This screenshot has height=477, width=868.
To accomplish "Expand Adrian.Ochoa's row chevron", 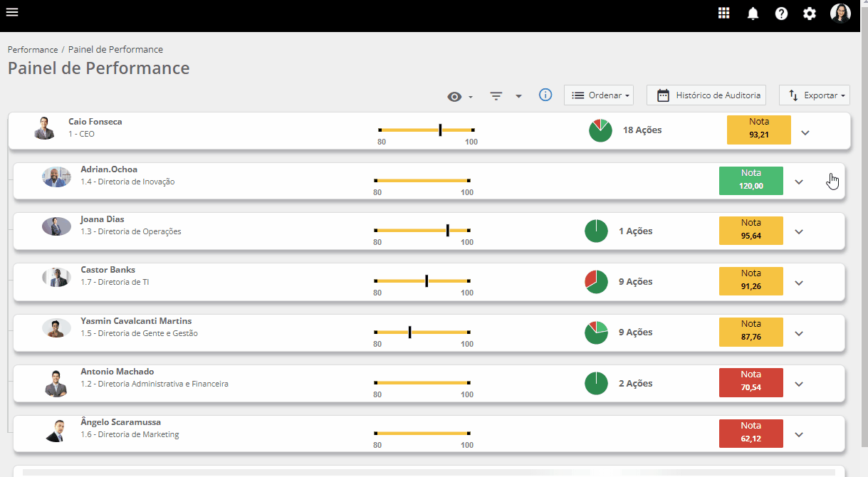I will (799, 182).
